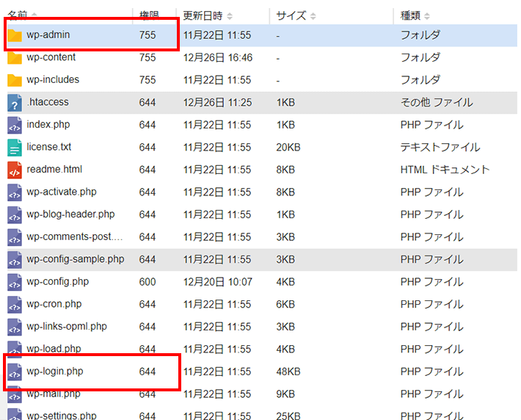Click the .htaccess question-mark file icon

(15, 103)
